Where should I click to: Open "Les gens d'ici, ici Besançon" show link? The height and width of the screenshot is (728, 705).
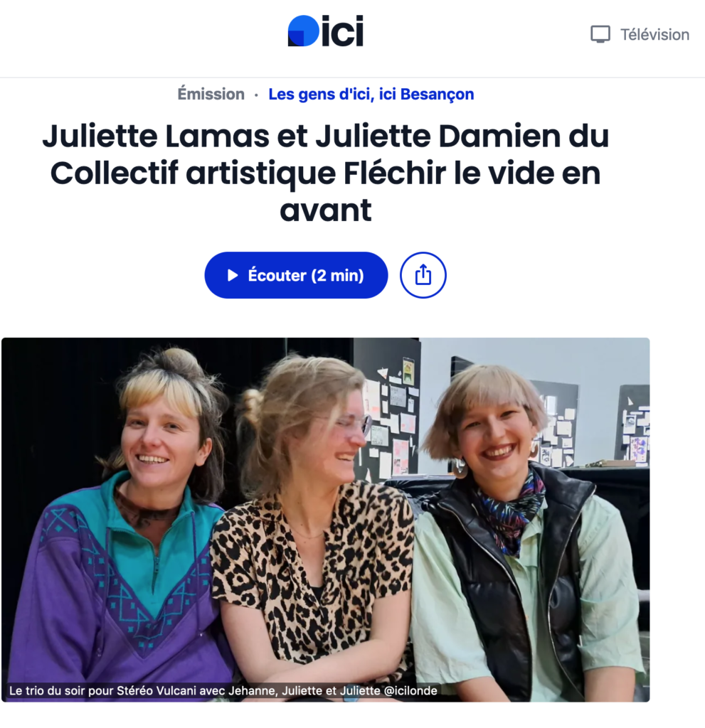pyautogui.click(x=371, y=95)
